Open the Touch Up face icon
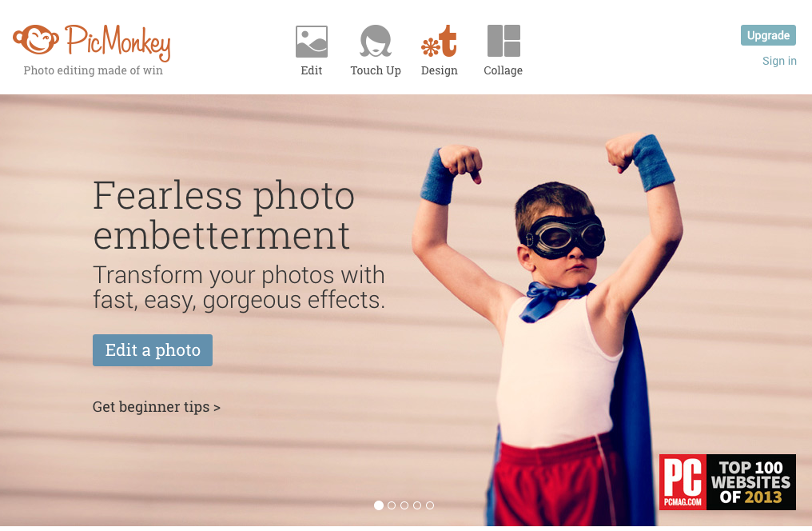812x531 pixels. tap(376, 41)
